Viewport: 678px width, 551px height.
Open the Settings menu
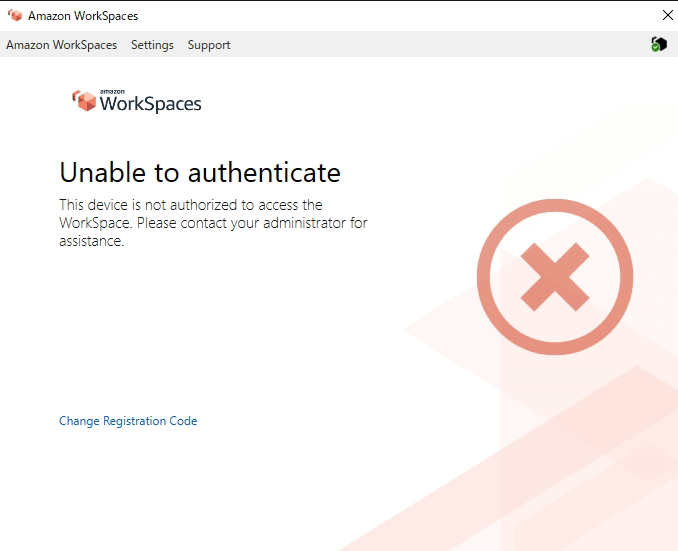tap(152, 45)
